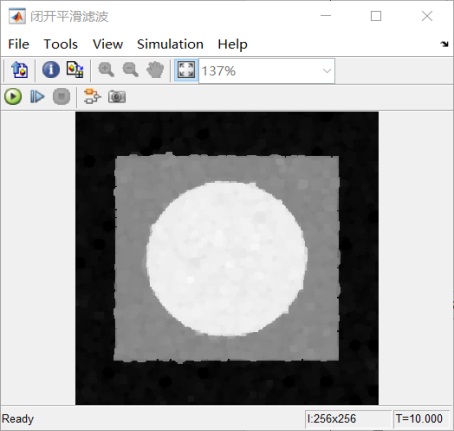Open the pixel region tool icon
454x431 pixels.
coord(75,70)
